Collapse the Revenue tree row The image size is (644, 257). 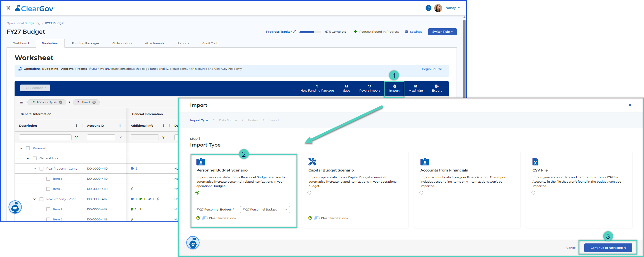(x=21, y=148)
